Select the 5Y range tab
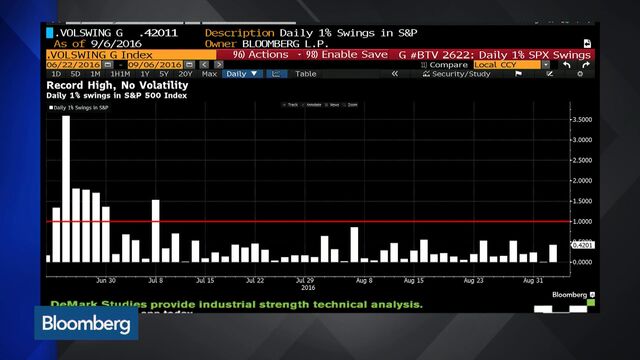The image size is (640, 360). coord(164,74)
